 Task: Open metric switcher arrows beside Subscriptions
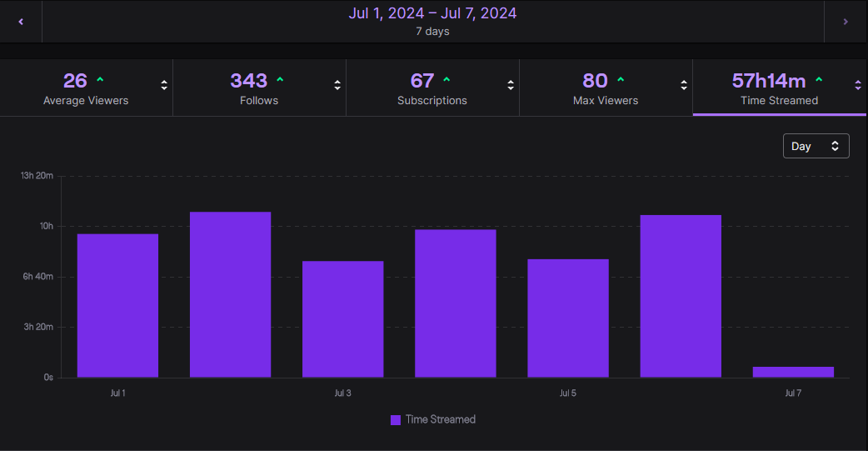click(x=511, y=85)
